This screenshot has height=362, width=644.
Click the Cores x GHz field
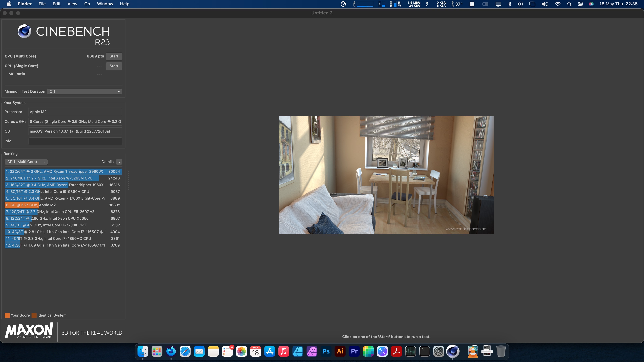click(x=75, y=122)
